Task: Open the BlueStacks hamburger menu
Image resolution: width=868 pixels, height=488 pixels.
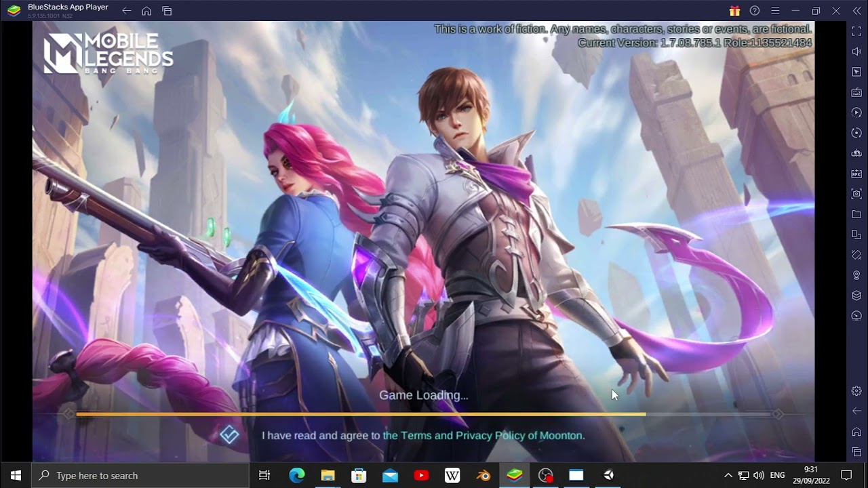Action: pyautogui.click(x=775, y=11)
